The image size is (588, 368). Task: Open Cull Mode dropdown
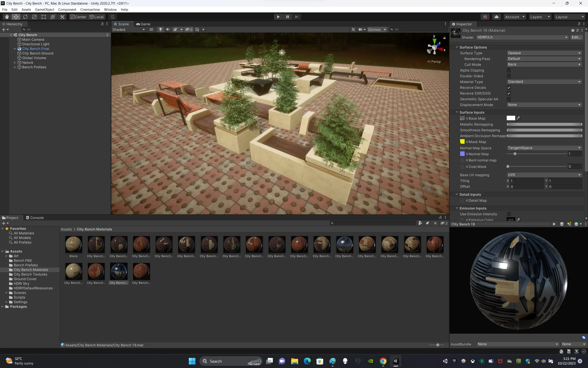click(x=544, y=64)
